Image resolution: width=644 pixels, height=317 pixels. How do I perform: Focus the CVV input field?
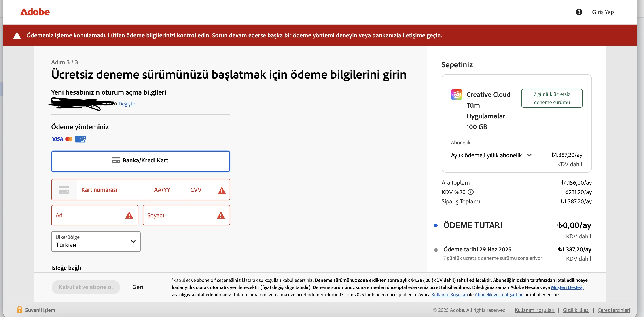[196, 190]
